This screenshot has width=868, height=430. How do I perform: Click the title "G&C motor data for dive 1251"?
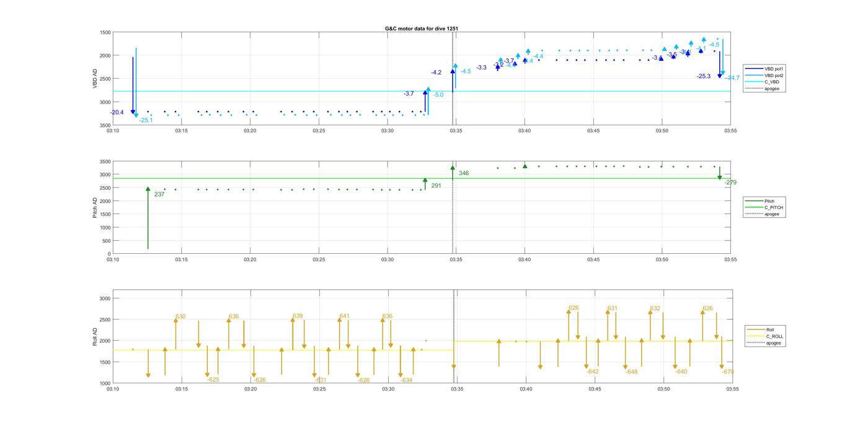[x=422, y=29]
